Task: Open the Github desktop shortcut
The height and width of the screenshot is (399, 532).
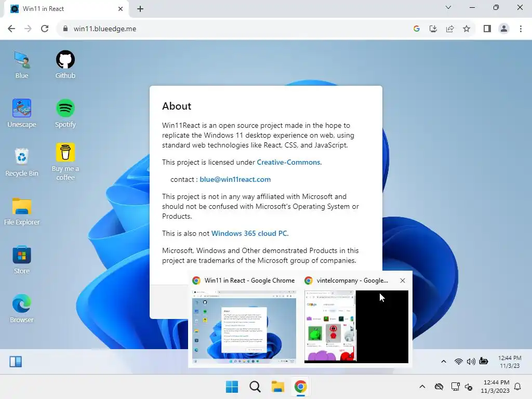Action: 65,65
